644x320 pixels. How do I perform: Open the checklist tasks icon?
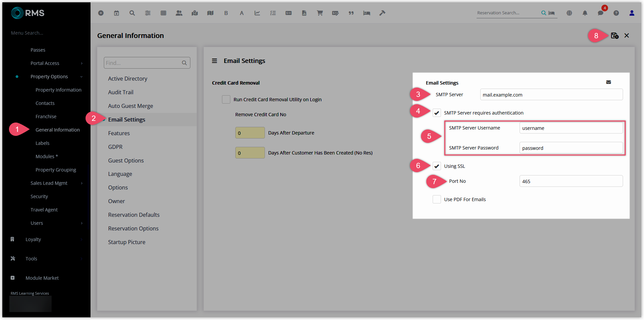[273, 13]
